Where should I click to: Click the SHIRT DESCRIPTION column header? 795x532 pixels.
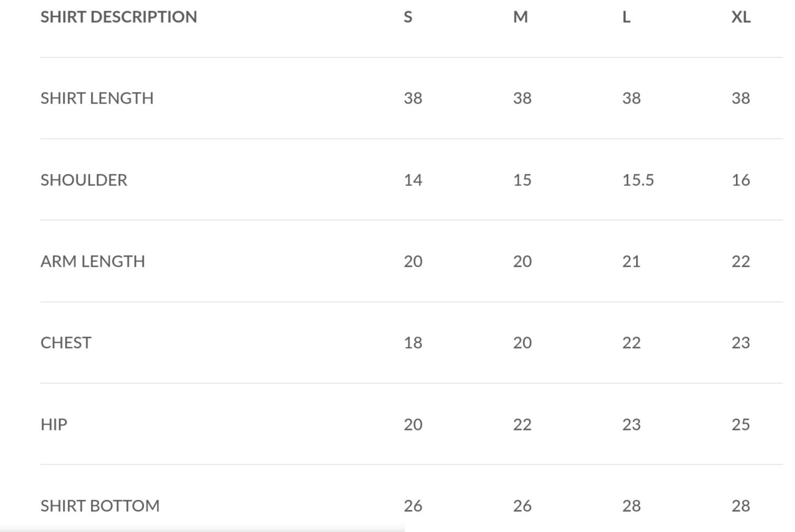[x=119, y=17]
